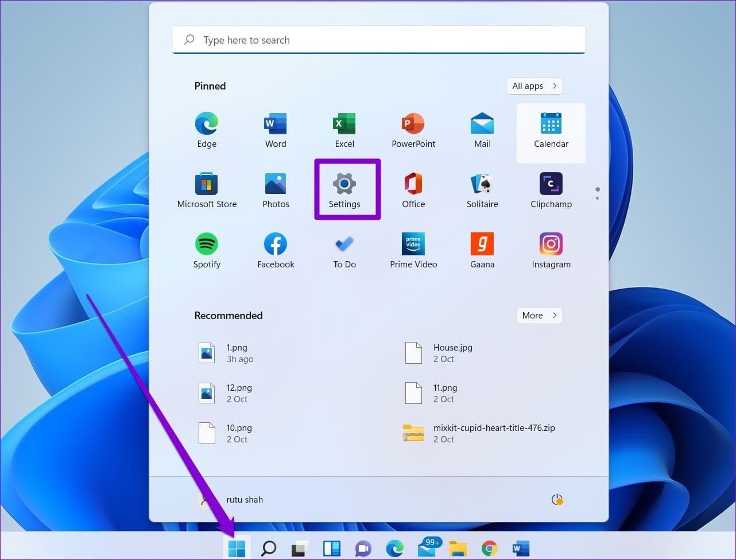Open the Excel pinned app
This screenshot has width=736, height=560.
pyautogui.click(x=344, y=130)
